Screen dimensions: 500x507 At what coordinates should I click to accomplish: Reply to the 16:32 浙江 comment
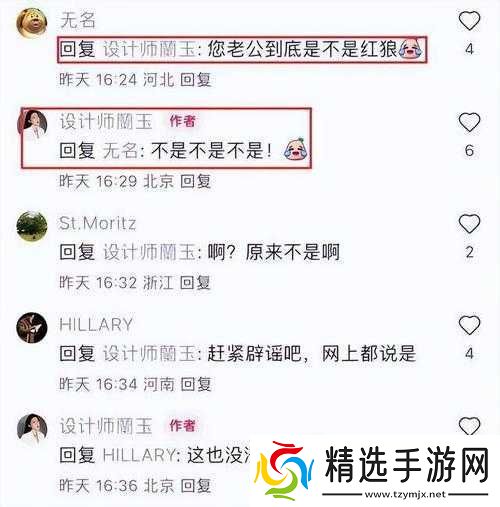pos(195,283)
